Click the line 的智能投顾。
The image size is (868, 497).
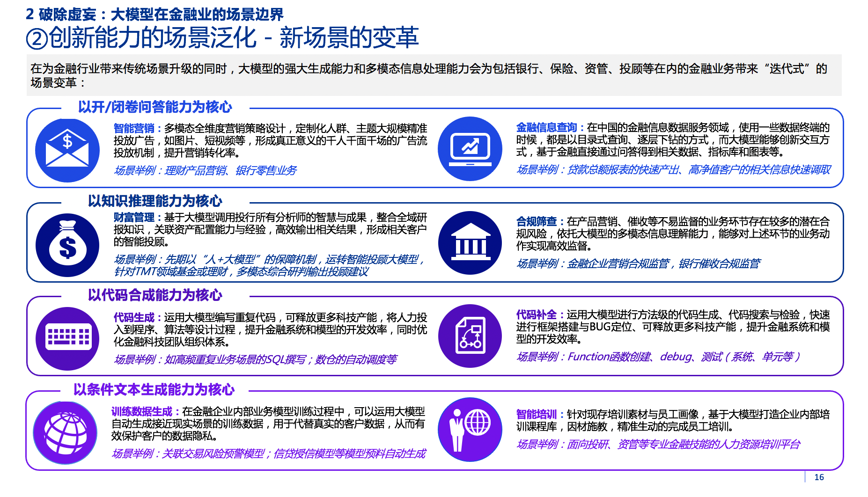pyautogui.click(x=142, y=241)
